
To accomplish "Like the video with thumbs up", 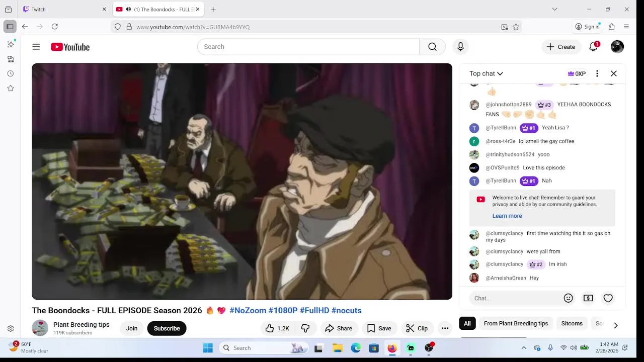I will (277, 328).
